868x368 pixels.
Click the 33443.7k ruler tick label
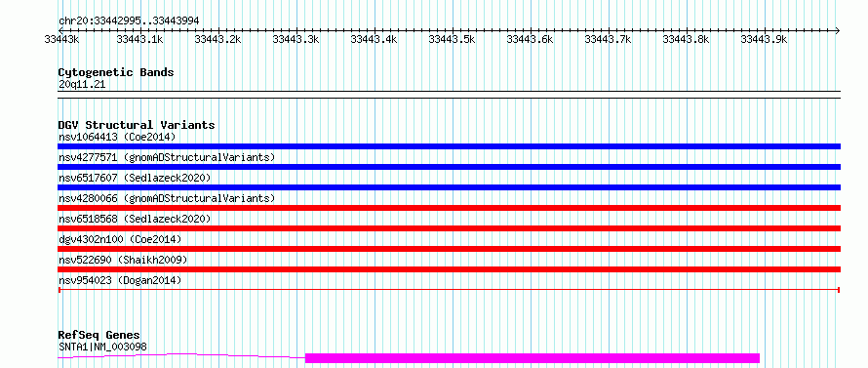click(x=609, y=39)
